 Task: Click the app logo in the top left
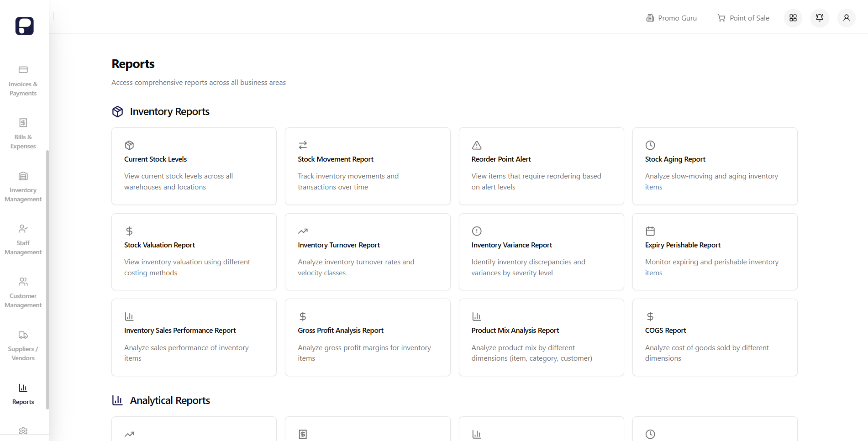pyautogui.click(x=24, y=26)
